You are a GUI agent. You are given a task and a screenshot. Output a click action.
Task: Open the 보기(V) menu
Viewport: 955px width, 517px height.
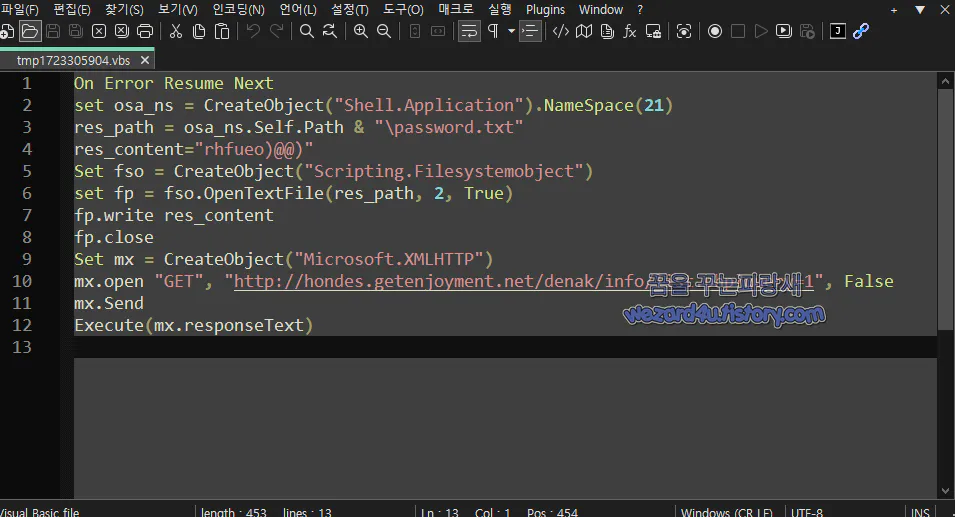[178, 9]
